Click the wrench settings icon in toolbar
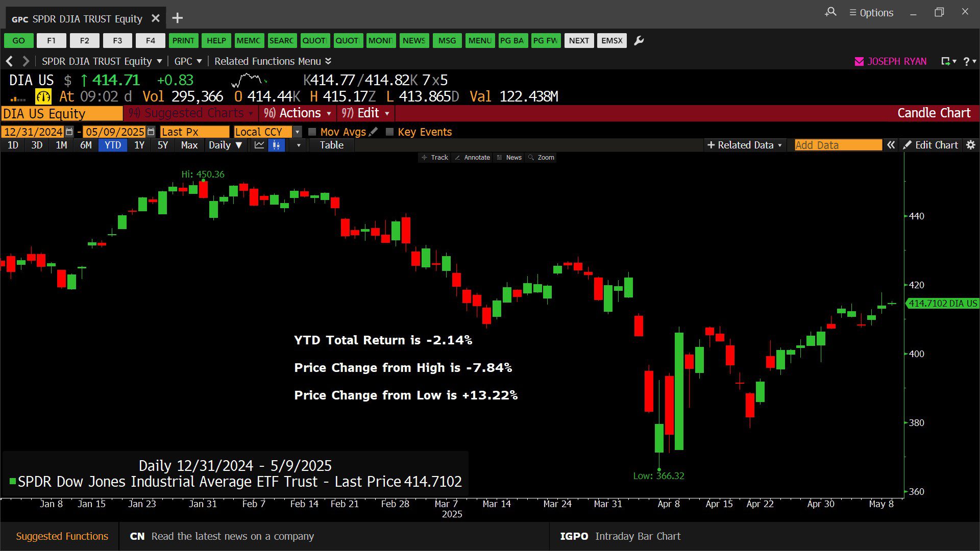The height and width of the screenshot is (551, 980). 639,41
